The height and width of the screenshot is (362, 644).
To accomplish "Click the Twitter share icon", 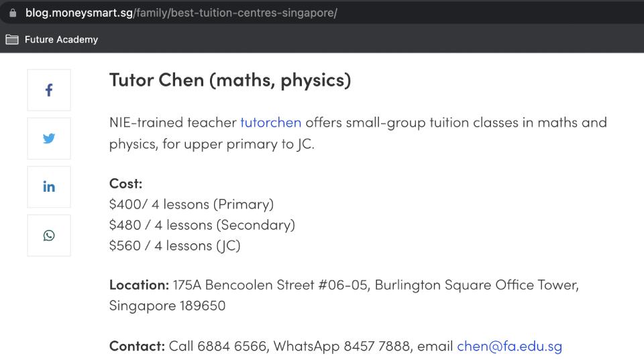I will (x=49, y=139).
